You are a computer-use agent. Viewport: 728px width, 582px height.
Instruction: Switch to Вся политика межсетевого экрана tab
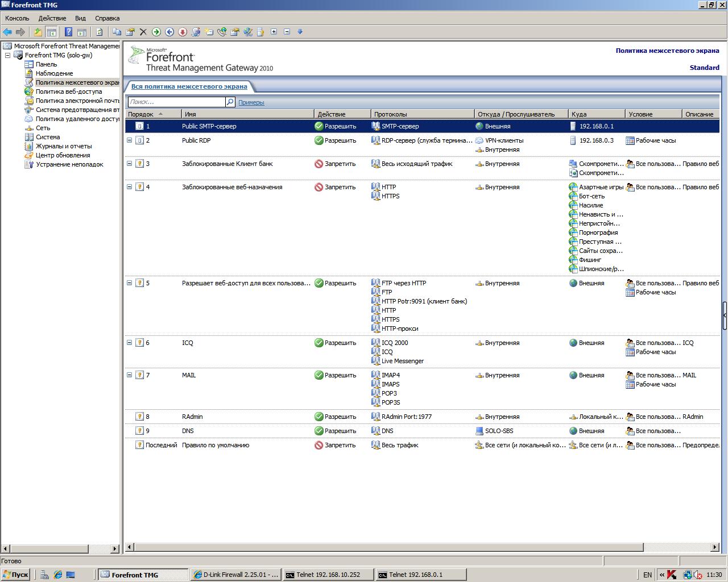click(x=189, y=86)
